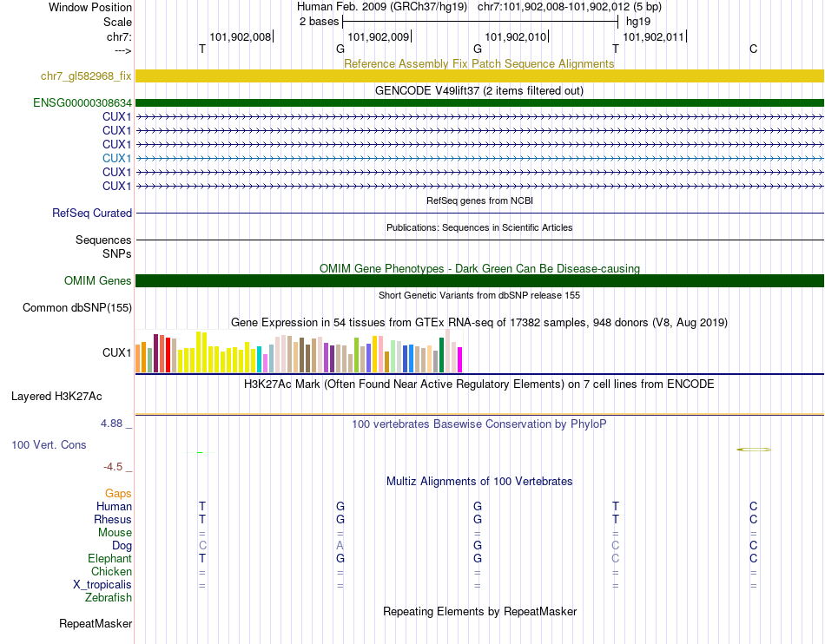Click the 2 bases scale bar text
The height and width of the screenshot is (644, 825).
[319, 22]
